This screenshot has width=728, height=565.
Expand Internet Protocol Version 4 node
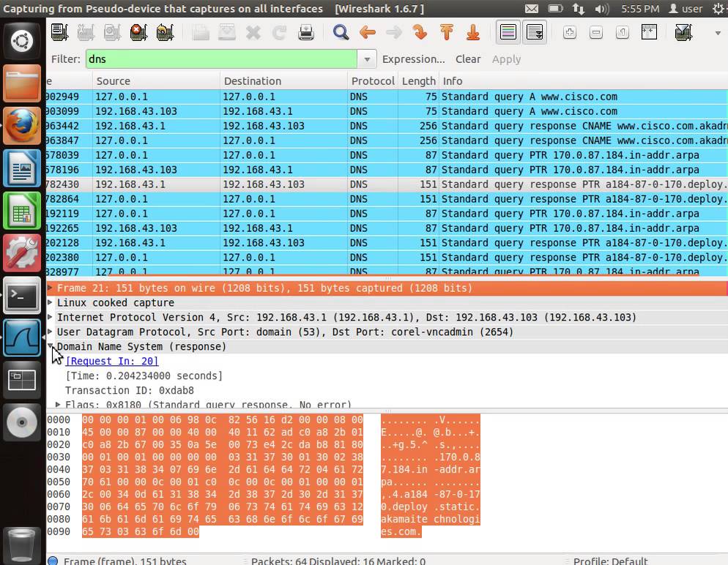pos(50,318)
